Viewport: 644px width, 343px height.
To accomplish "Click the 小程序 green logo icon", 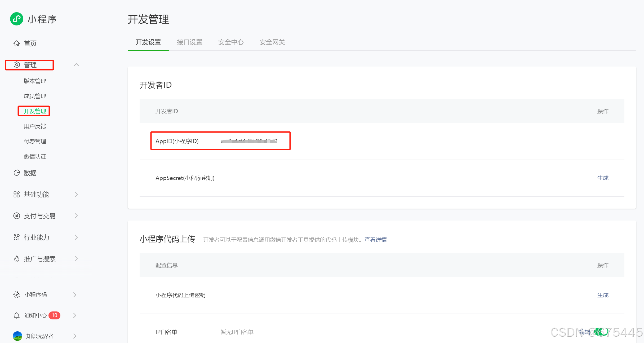I will coord(17,19).
